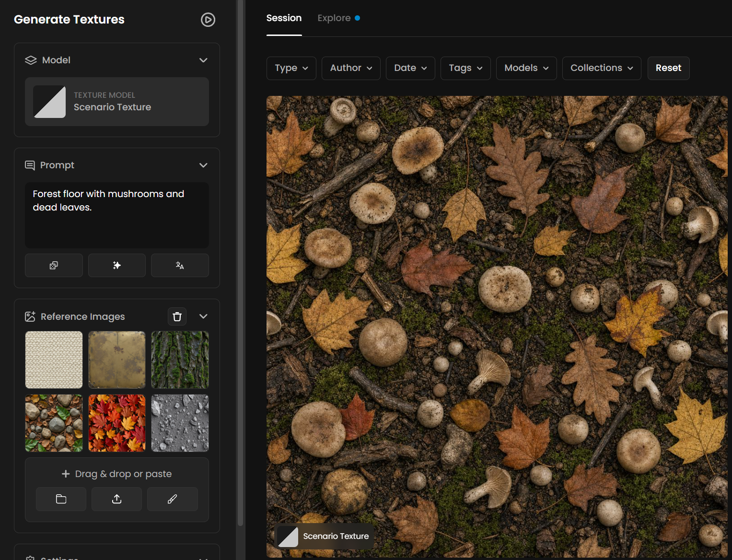Image resolution: width=732 pixels, height=560 pixels.
Task: Collapse the Reference Images section chevron
Action: coord(203,316)
